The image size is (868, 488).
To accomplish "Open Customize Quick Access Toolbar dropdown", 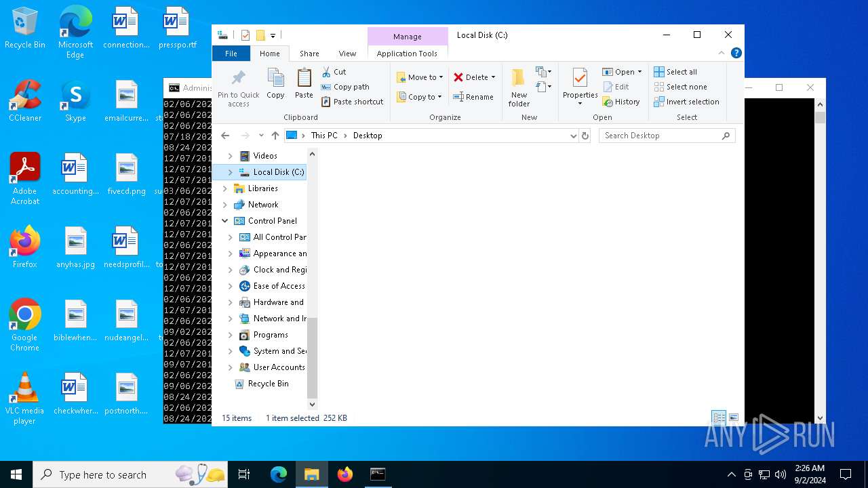I will 273,35.
